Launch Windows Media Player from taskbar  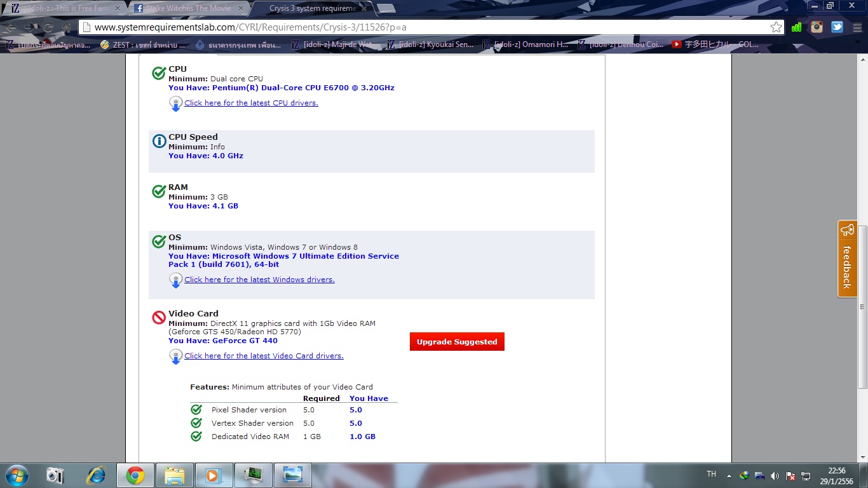click(x=214, y=475)
